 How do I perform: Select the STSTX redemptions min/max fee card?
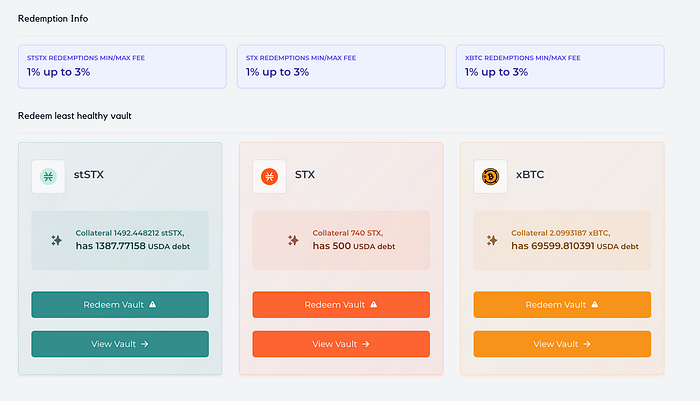tap(122, 67)
